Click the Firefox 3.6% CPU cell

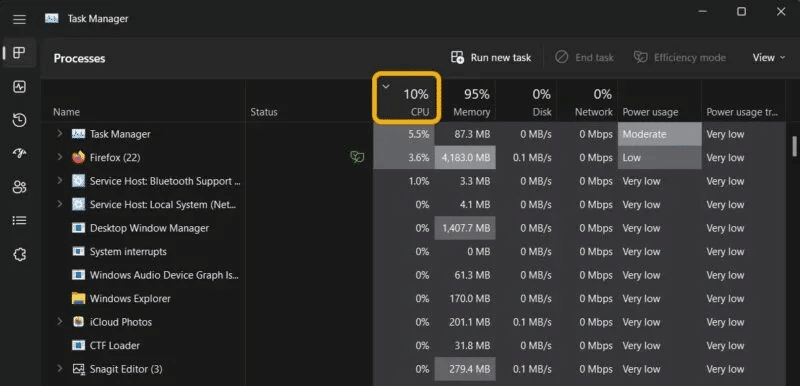point(404,158)
